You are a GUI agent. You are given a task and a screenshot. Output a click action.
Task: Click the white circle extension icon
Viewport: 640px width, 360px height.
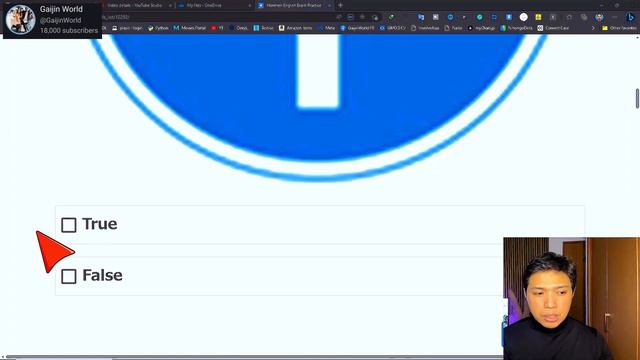point(524,17)
